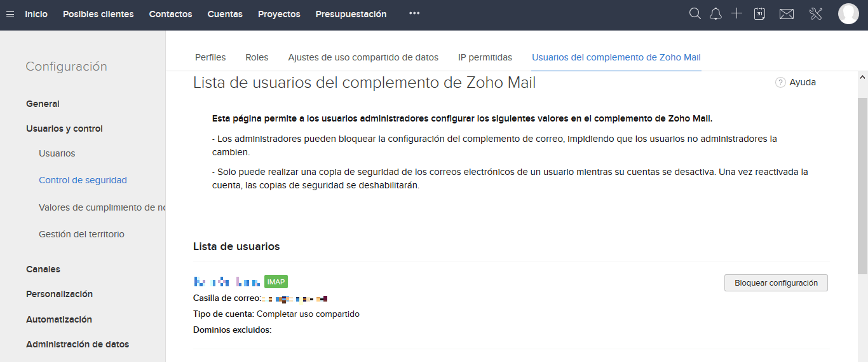Open Gestión del territorio item
The height and width of the screenshot is (362, 868).
click(81, 234)
